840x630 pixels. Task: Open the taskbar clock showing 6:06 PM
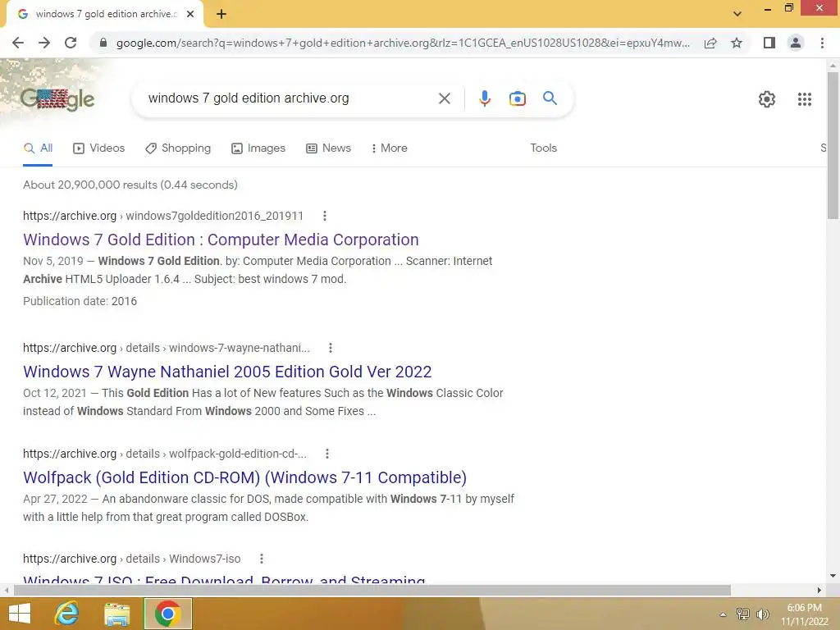(x=804, y=614)
